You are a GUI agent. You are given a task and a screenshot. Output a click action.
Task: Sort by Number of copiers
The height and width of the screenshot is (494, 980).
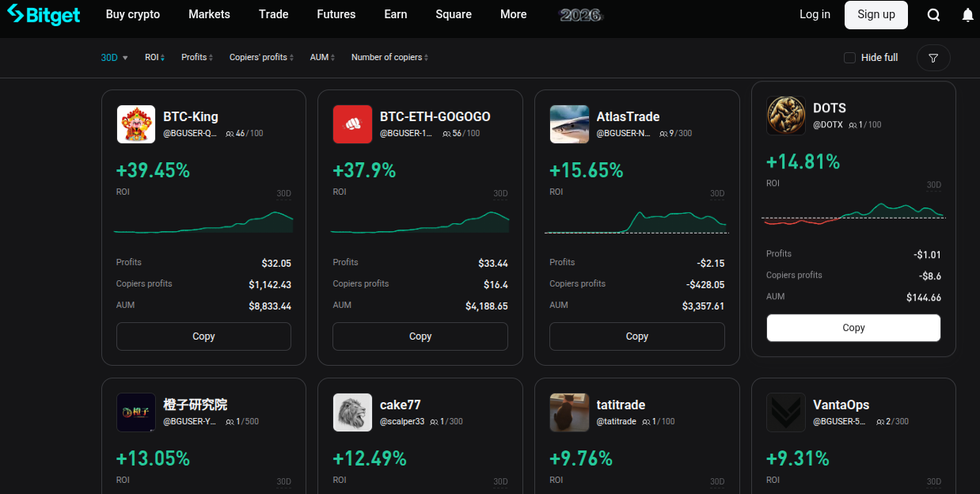coord(389,58)
